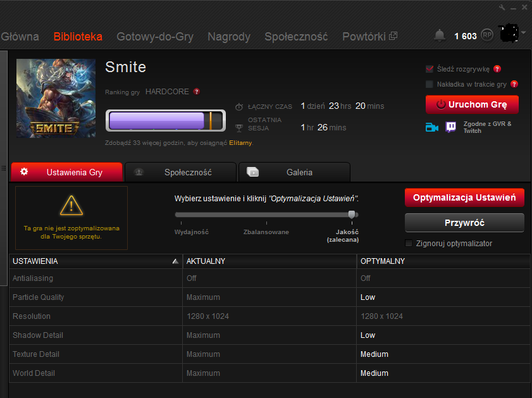Click the Twitch icon
This screenshot has width=532, height=398.
[450, 127]
